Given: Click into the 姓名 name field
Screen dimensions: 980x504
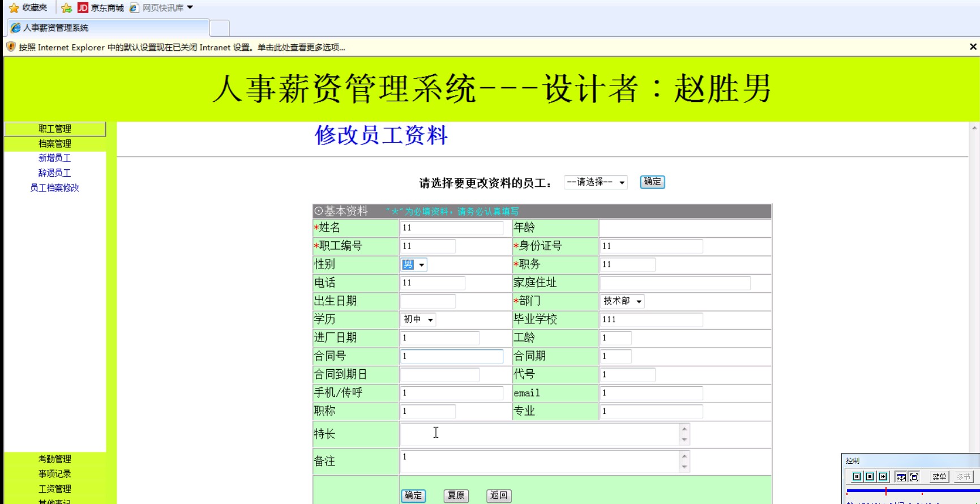Looking at the screenshot, I should pos(451,228).
